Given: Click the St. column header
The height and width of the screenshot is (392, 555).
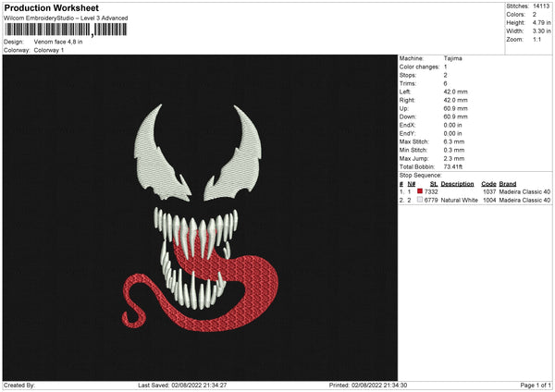Looking at the screenshot, I should pos(433,183).
